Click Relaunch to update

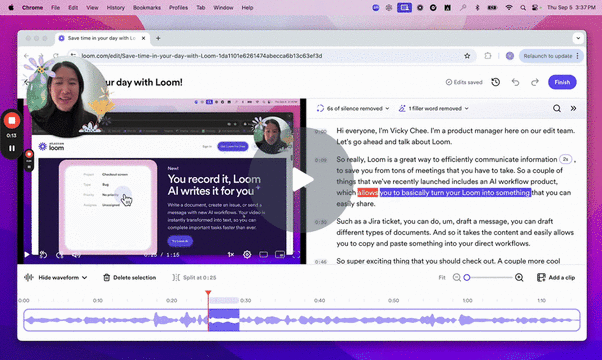click(x=551, y=56)
